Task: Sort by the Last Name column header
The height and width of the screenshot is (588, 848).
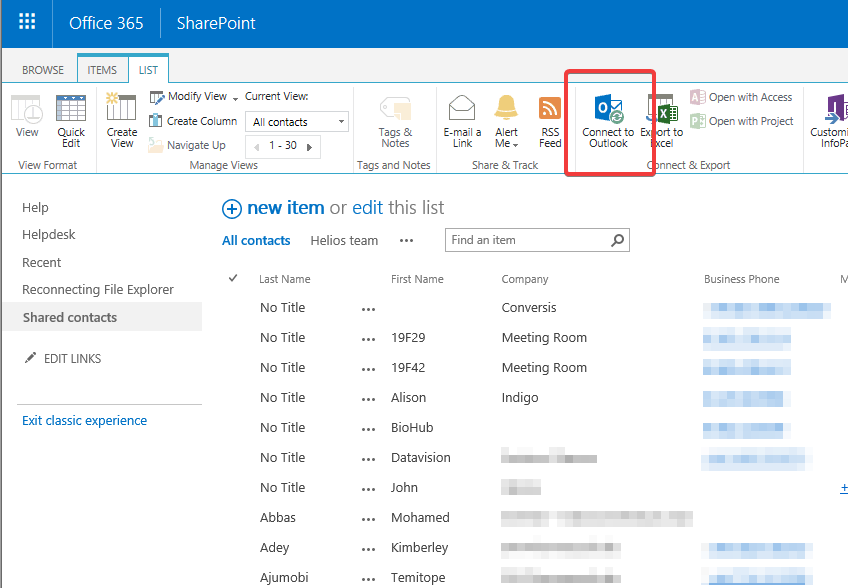Action: 284,279
